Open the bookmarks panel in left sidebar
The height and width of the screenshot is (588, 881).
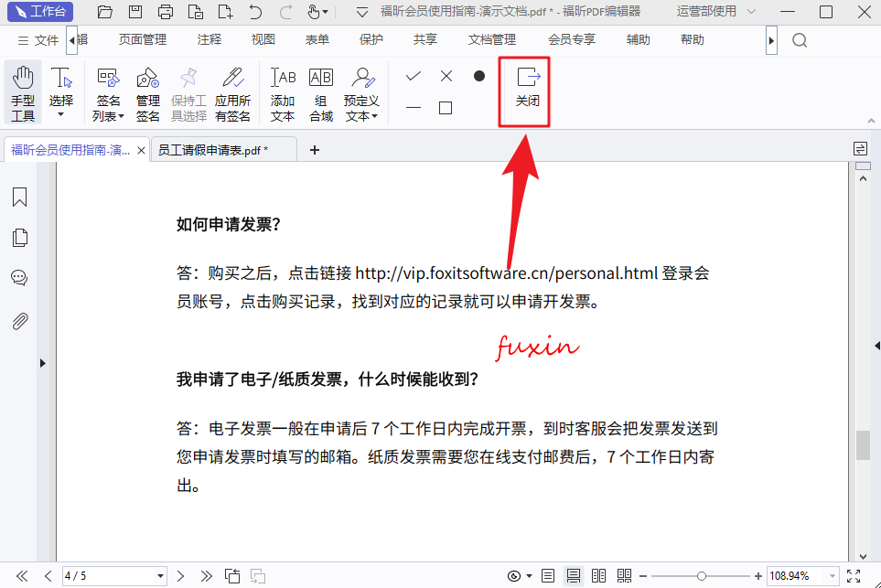(x=19, y=198)
